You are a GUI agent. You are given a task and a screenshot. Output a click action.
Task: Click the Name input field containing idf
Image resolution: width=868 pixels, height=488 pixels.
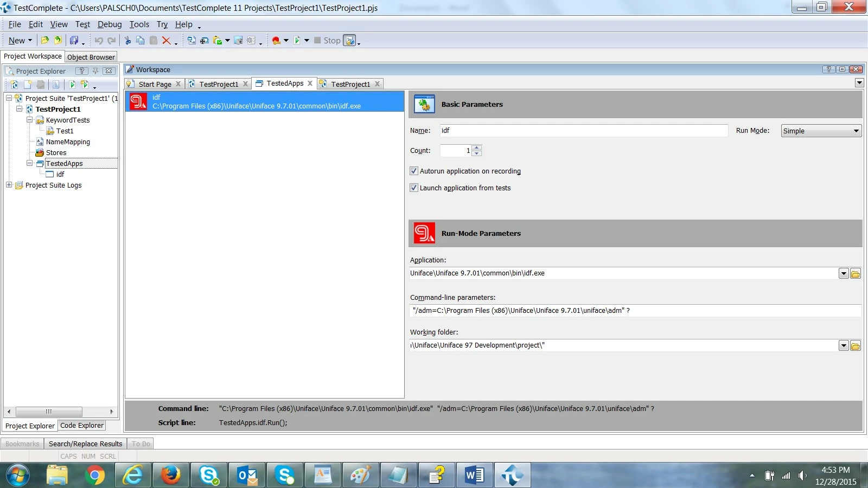coord(583,130)
